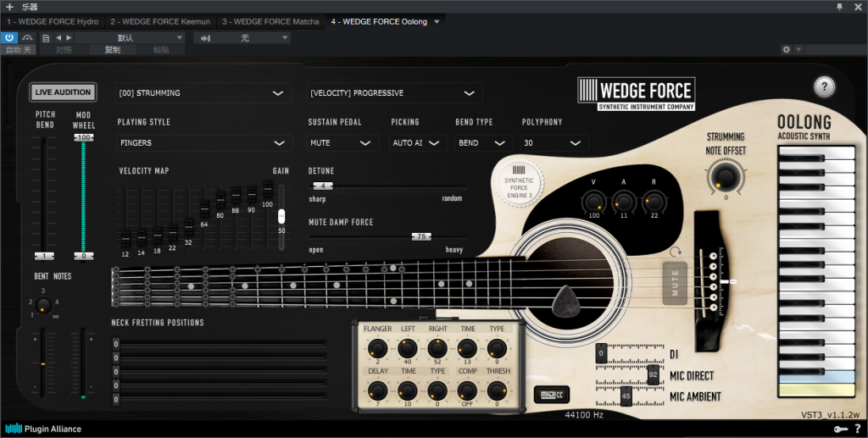Open the FINGERS playing style dropdown
Screen dimensions: 868x438
coord(203,142)
